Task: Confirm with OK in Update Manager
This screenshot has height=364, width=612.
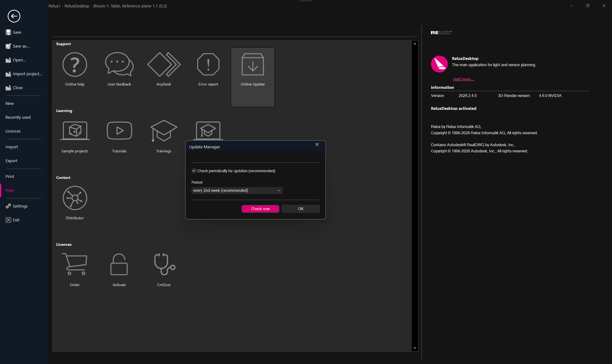Action: (x=301, y=209)
